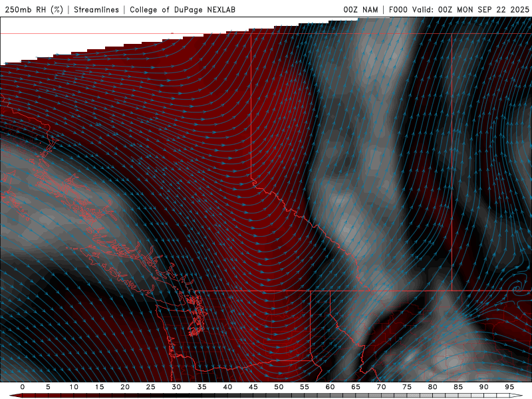The image size is (532, 399).
Task: Click the '30' value on the color scale
Action: point(176,387)
